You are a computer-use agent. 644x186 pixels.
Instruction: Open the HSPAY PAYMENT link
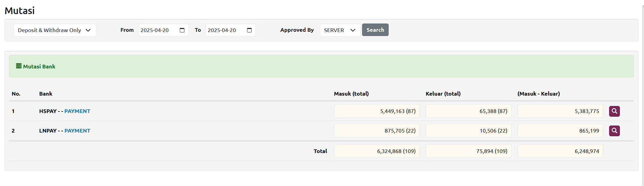(77, 111)
